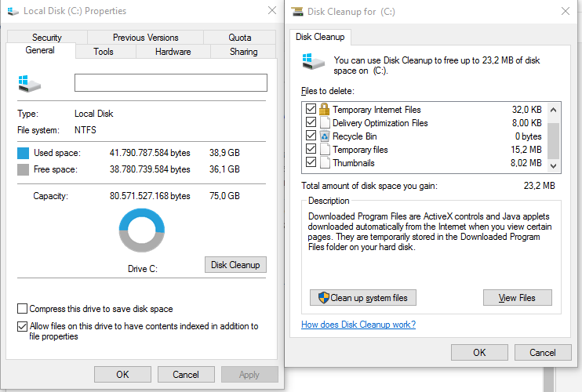
Task: Disable content indexing checkbox
Action: pyautogui.click(x=22, y=326)
